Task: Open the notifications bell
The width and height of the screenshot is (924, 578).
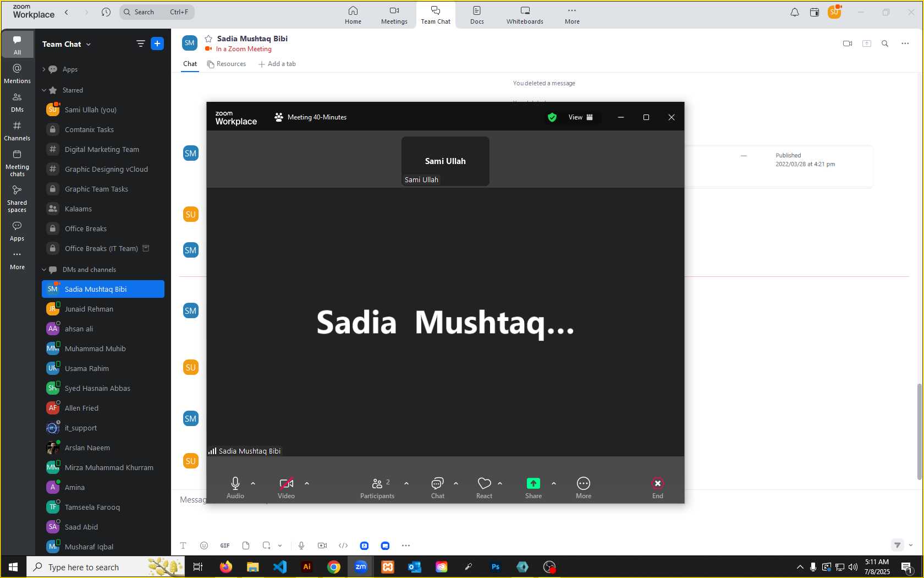Action: 795,12
